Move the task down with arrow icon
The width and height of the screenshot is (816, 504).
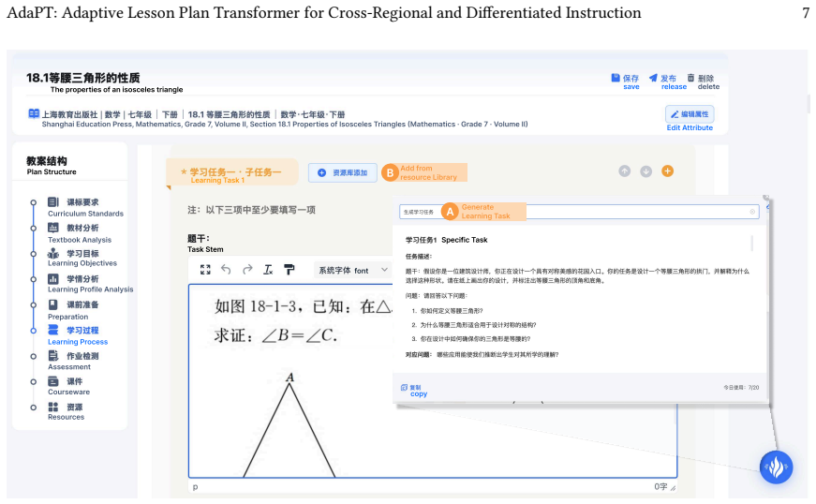645,171
